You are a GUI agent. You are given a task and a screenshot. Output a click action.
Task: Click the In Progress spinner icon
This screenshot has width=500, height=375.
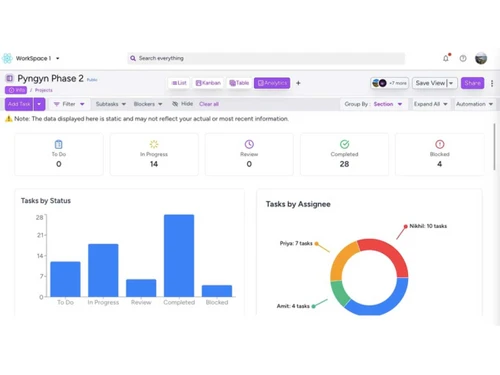[x=154, y=144]
